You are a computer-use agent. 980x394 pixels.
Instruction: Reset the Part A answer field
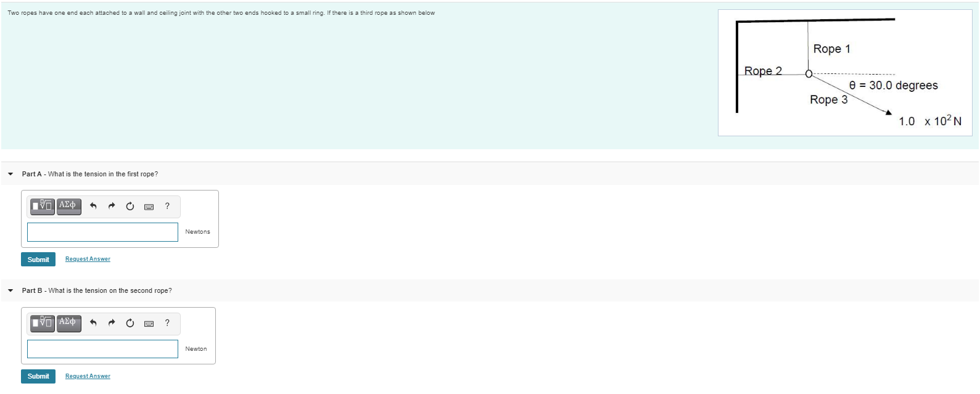point(130,207)
